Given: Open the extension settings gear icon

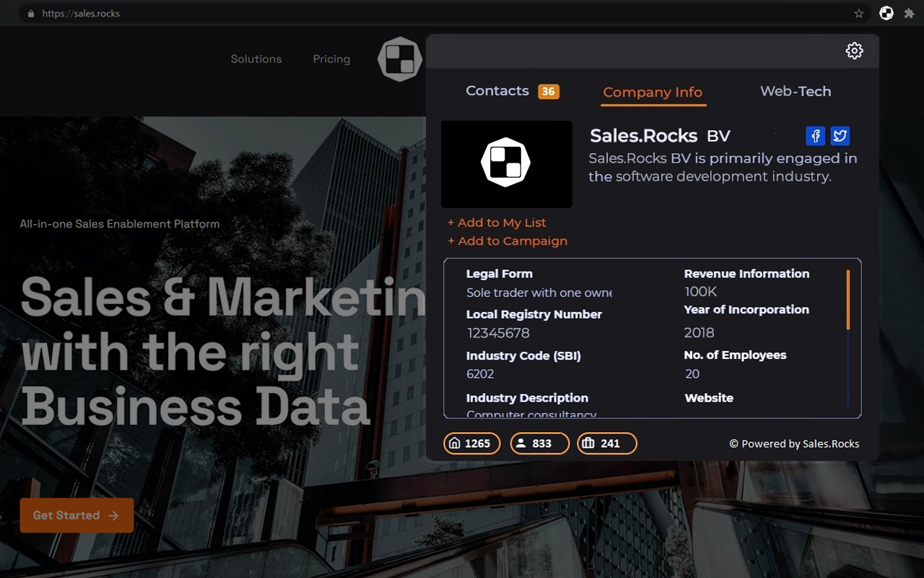Looking at the screenshot, I should tap(854, 51).
